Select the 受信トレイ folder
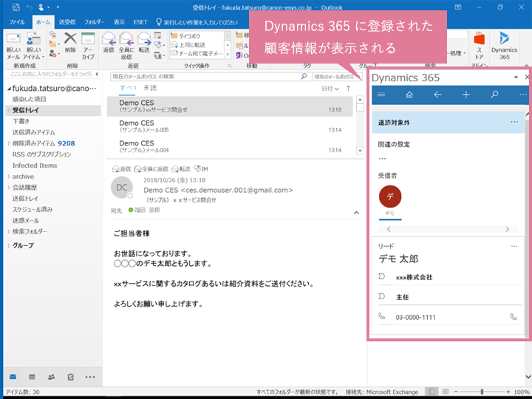The width and height of the screenshot is (532, 399). coord(53,110)
